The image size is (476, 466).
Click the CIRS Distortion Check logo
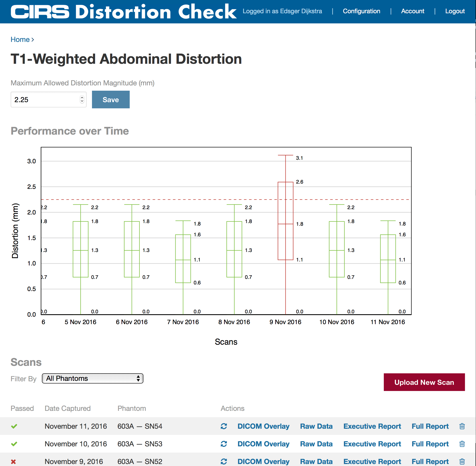pyautogui.click(x=124, y=11)
